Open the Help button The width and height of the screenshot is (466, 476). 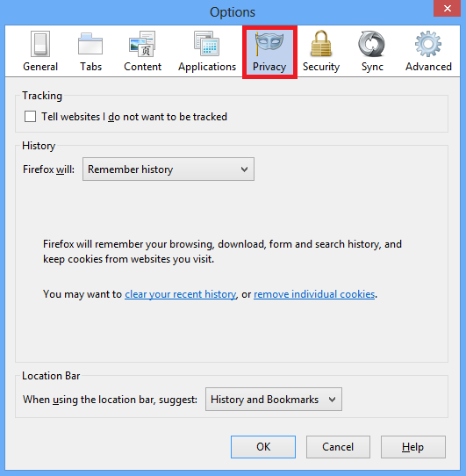[x=413, y=447]
